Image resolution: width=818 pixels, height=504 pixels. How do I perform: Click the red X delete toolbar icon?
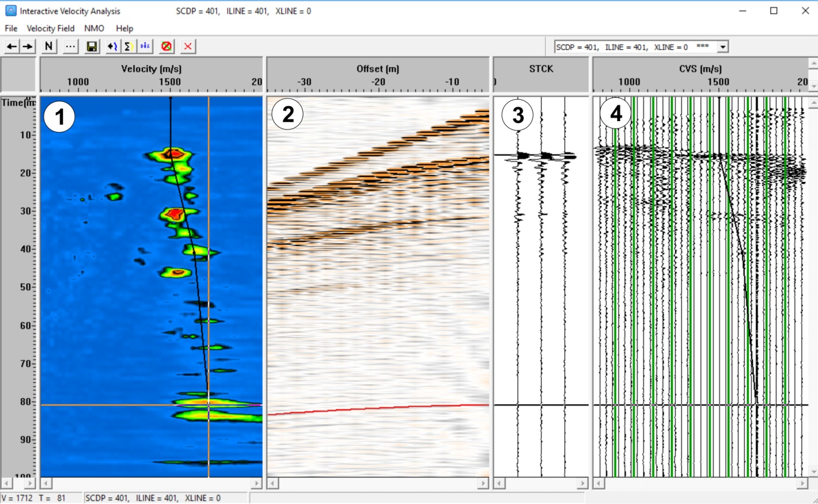pyautogui.click(x=188, y=47)
